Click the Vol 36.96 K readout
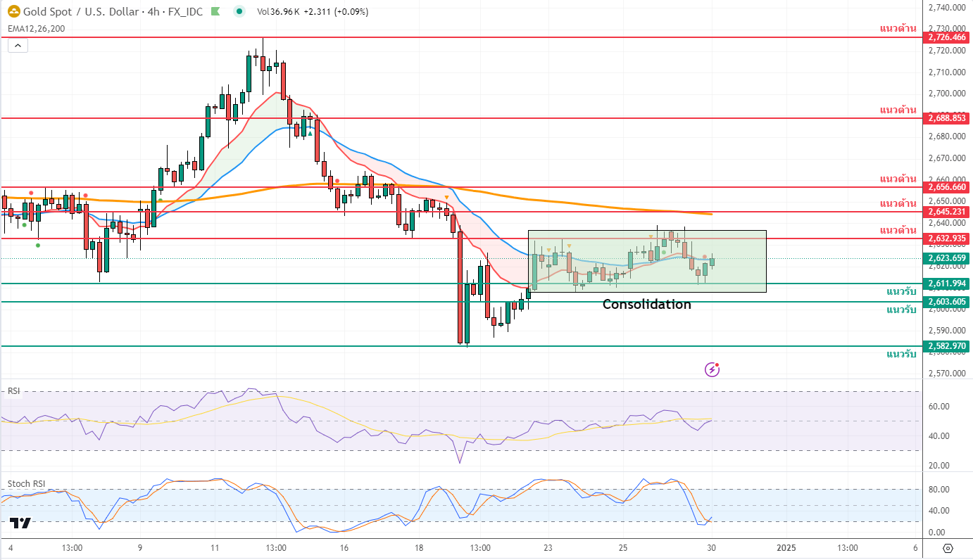The width and height of the screenshot is (973, 560). [278, 12]
